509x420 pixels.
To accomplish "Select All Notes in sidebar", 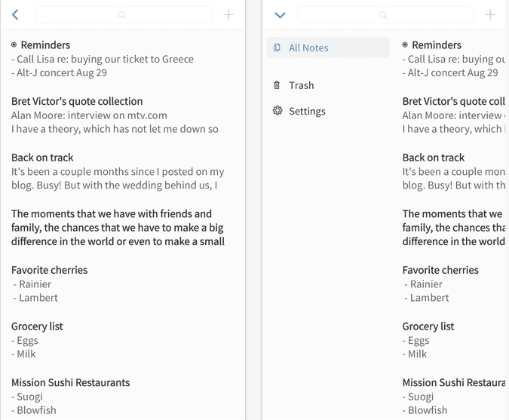I will click(x=328, y=48).
